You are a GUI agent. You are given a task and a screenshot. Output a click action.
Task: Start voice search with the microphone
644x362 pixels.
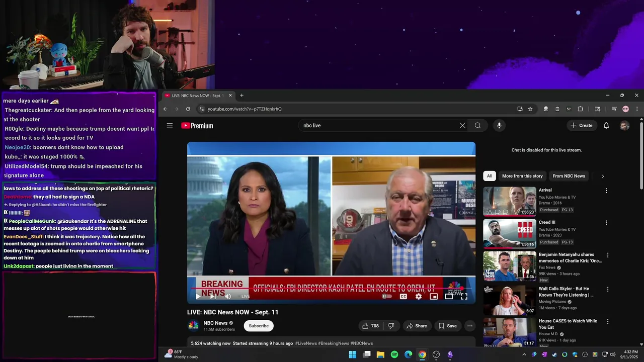click(x=499, y=125)
